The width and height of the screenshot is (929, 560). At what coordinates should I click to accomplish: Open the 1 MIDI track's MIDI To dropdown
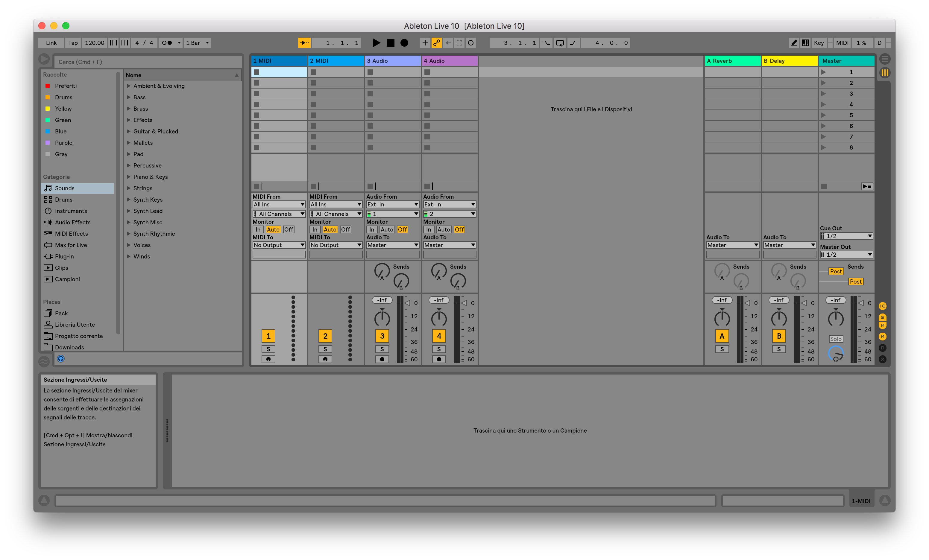point(279,245)
